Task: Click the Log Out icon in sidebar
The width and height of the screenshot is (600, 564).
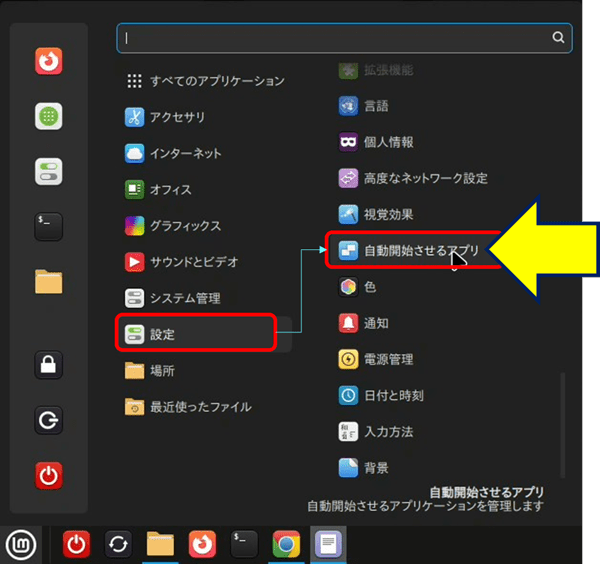Action: coord(49,420)
